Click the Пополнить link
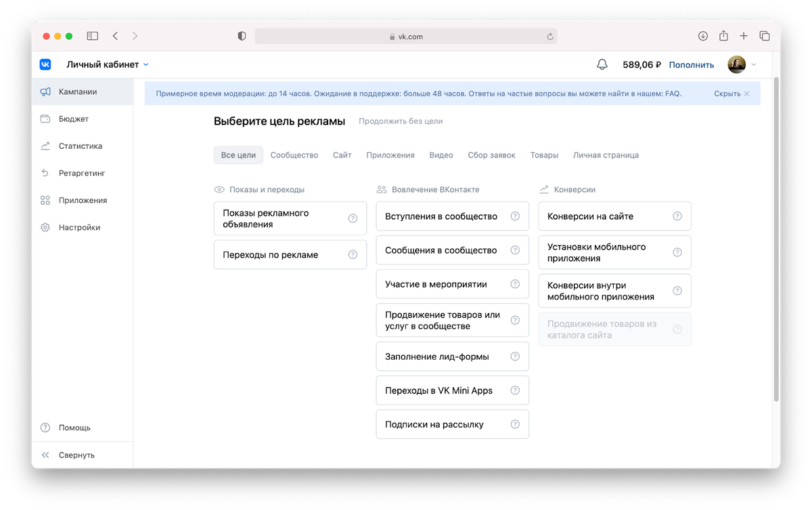The height and width of the screenshot is (510, 812). pyautogui.click(x=691, y=64)
